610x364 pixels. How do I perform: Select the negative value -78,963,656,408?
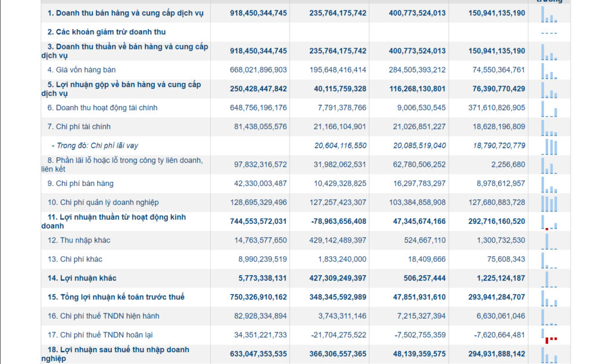click(x=338, y=221)
